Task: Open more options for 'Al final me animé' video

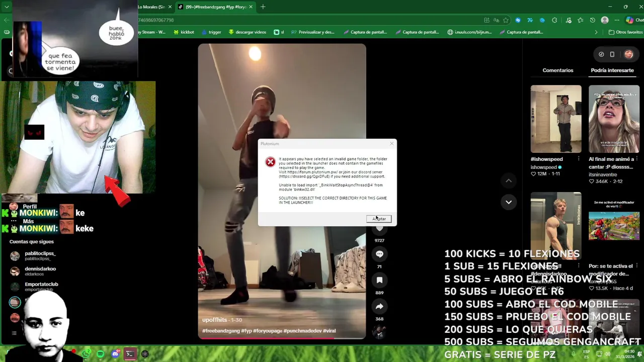Action: pos(636,159)
